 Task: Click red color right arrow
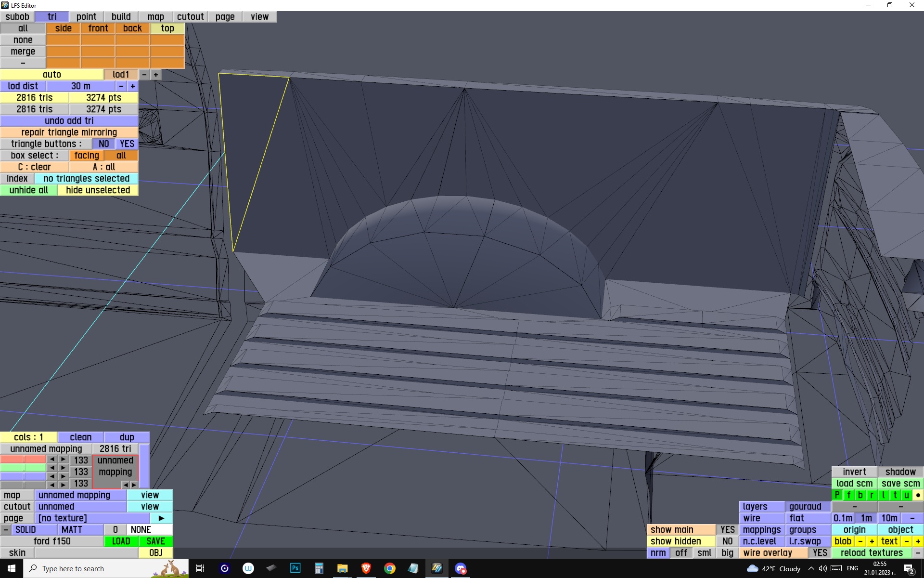(x=63, y=460)
